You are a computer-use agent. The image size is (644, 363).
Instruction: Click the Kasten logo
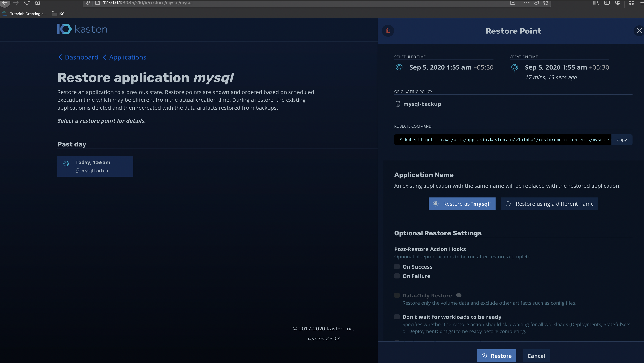[x=82, y=29]
